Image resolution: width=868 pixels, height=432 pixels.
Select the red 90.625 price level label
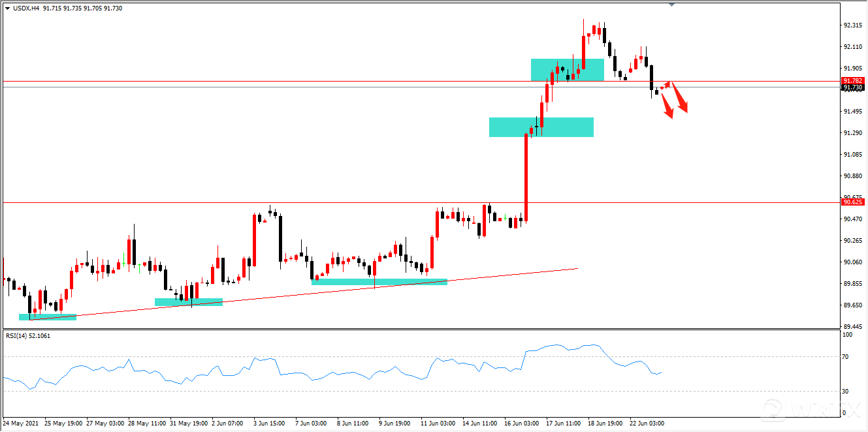[852, 202]
